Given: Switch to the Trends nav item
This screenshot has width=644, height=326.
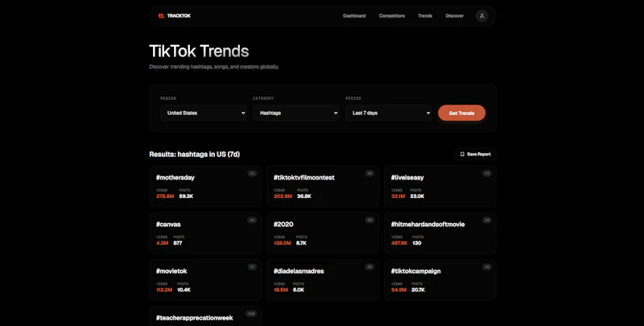Looking at the screenshot, I should [x=425, y=15].
